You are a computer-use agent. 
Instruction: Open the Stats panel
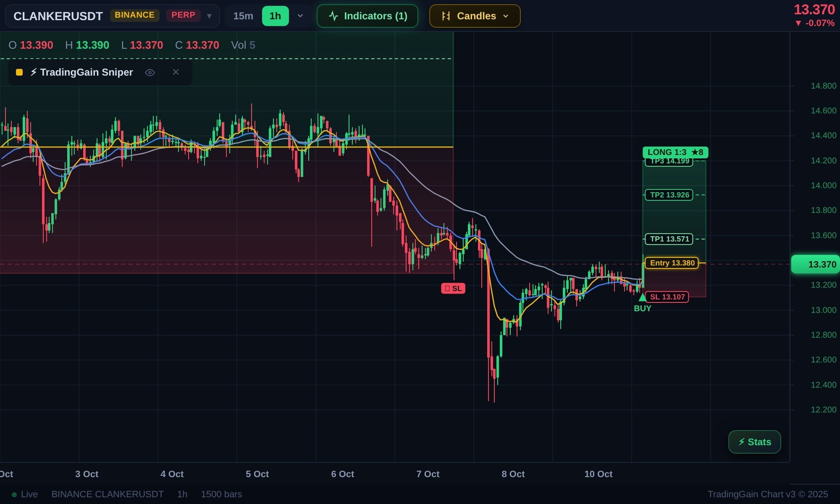754,442
